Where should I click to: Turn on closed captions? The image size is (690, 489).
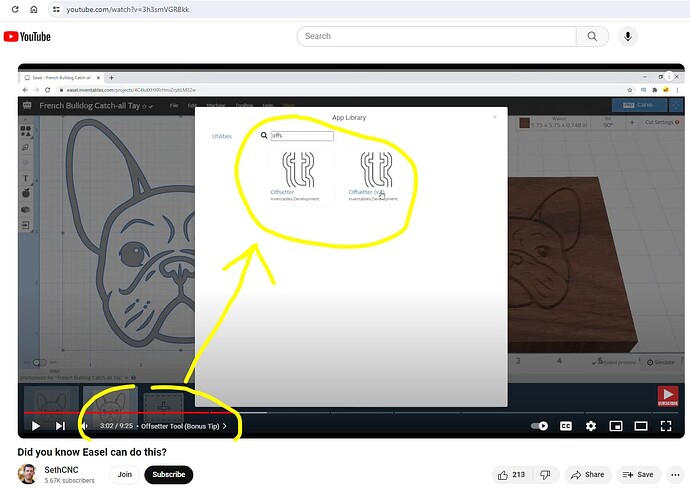click(566, 426)
